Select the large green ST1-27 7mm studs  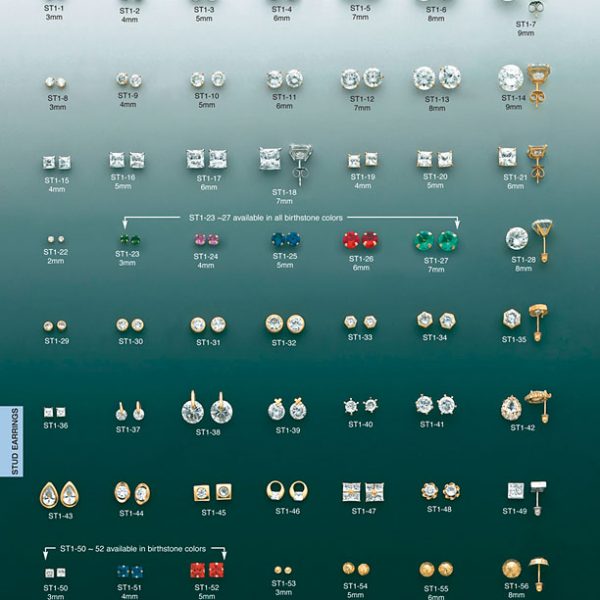436,241
